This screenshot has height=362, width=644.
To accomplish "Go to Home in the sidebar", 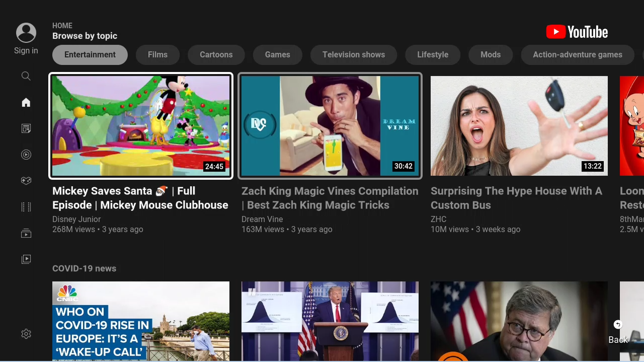I will pyautogui.click(x=26, y=103).
